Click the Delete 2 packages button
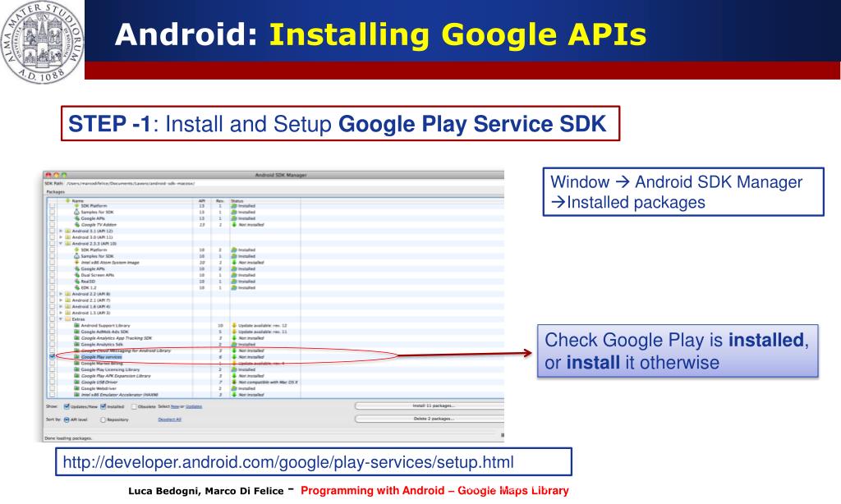The image size is (841, 504). point(430,419)
